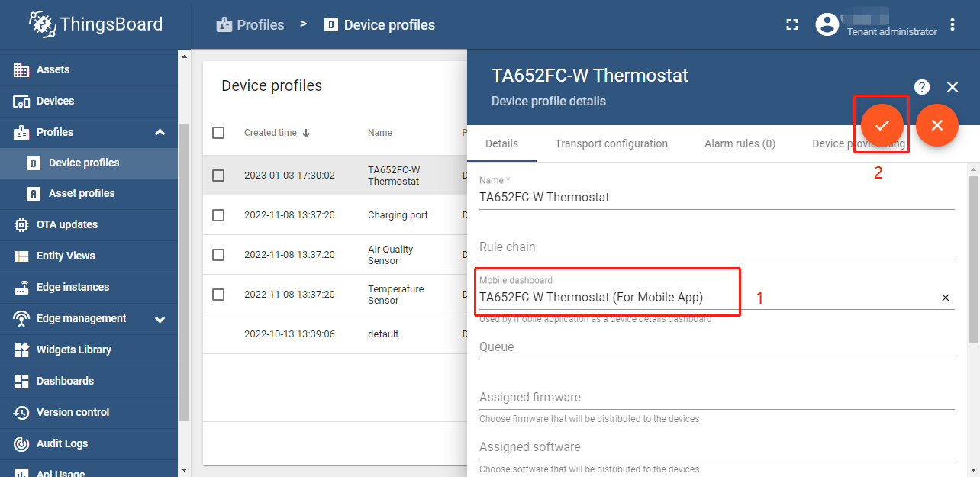Click the ThingsBoard logo
The width and height of the screenshot is (980, 477).
click(x=95, y=24)
